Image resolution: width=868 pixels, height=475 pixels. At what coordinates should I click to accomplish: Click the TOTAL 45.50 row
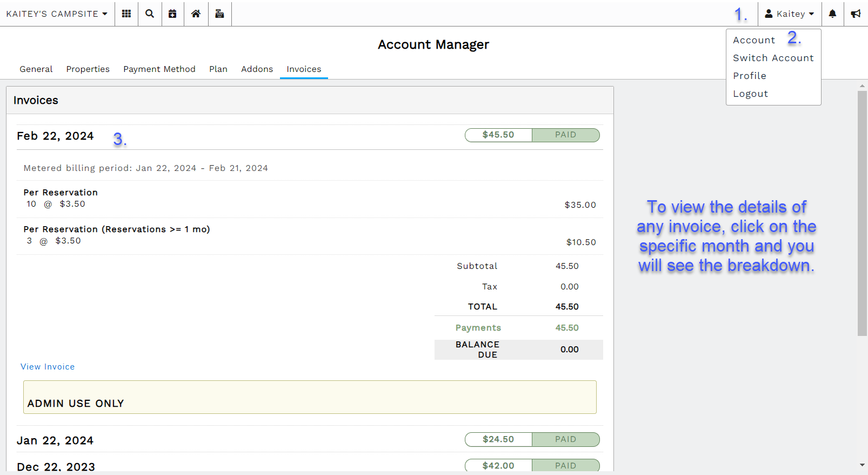point(519,307)
